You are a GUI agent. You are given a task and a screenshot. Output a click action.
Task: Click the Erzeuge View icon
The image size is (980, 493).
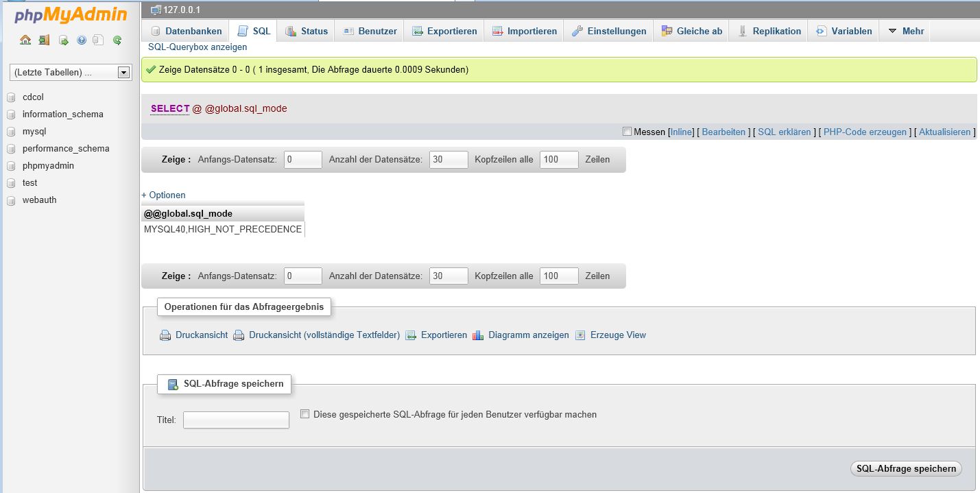[580, 335]
